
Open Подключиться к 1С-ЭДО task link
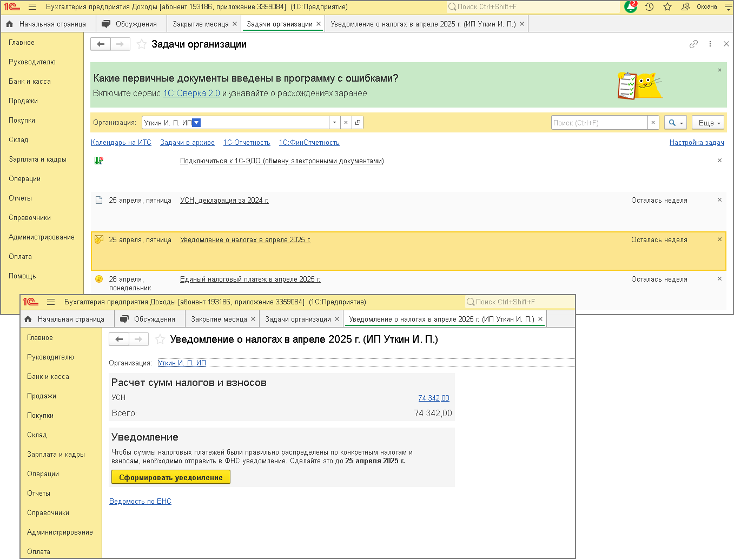282,161
